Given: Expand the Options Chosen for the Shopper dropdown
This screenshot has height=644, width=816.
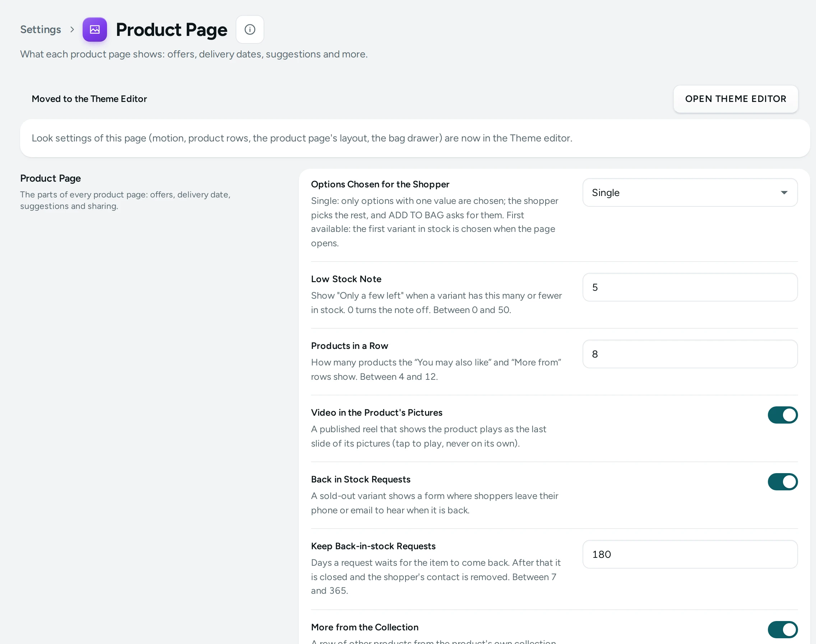Looking at the screenshot, I should (690, 193).
